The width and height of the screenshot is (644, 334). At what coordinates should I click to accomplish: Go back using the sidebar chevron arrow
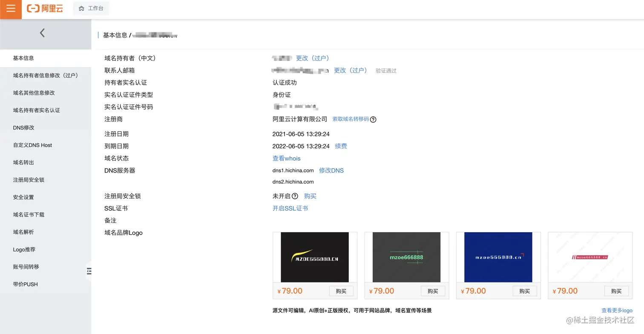coord(42,33)
